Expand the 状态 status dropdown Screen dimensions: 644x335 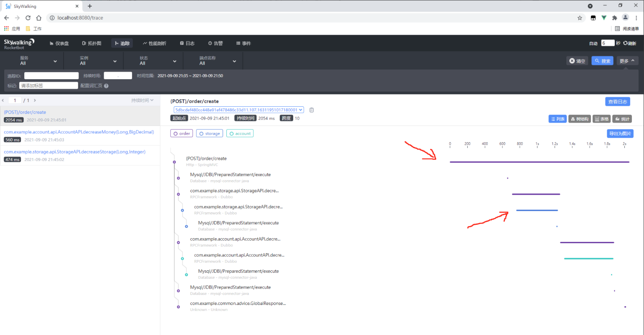pos(153,61)
